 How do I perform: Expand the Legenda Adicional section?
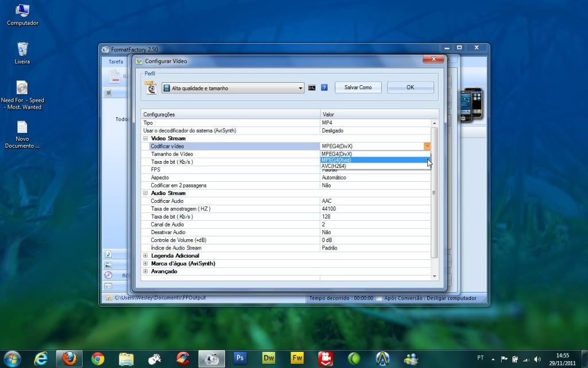click(146, 255)
